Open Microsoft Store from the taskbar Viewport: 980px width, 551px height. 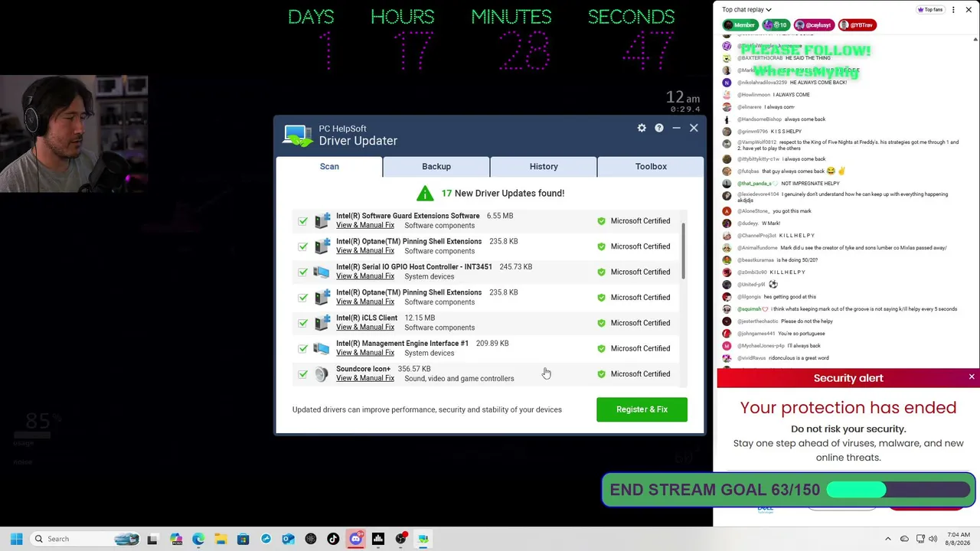pos(243,539)
